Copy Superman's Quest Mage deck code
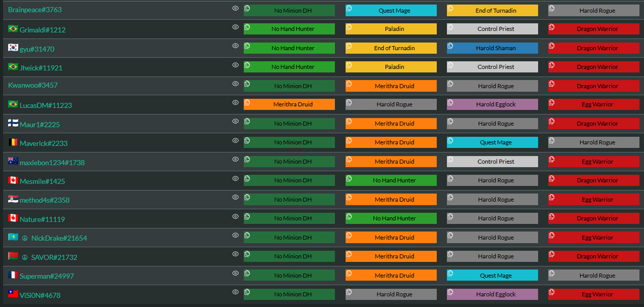644x307 pixels. (x=450, y=273)
